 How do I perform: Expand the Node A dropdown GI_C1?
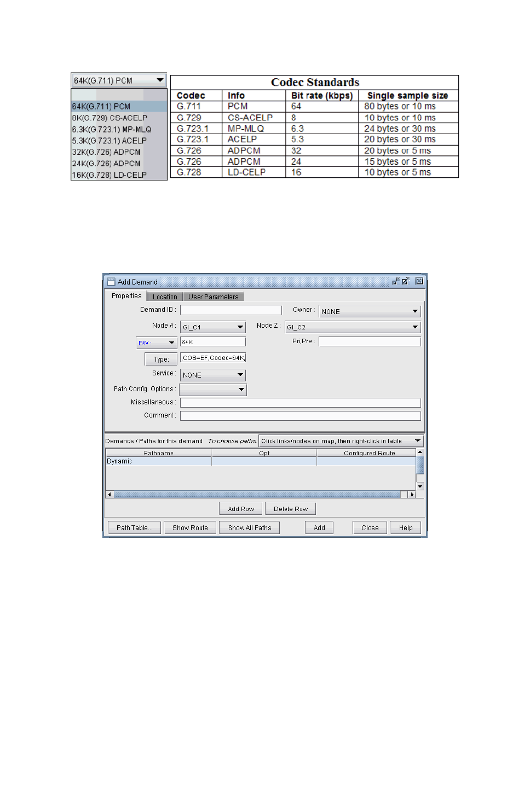click(x=212, y=327)
